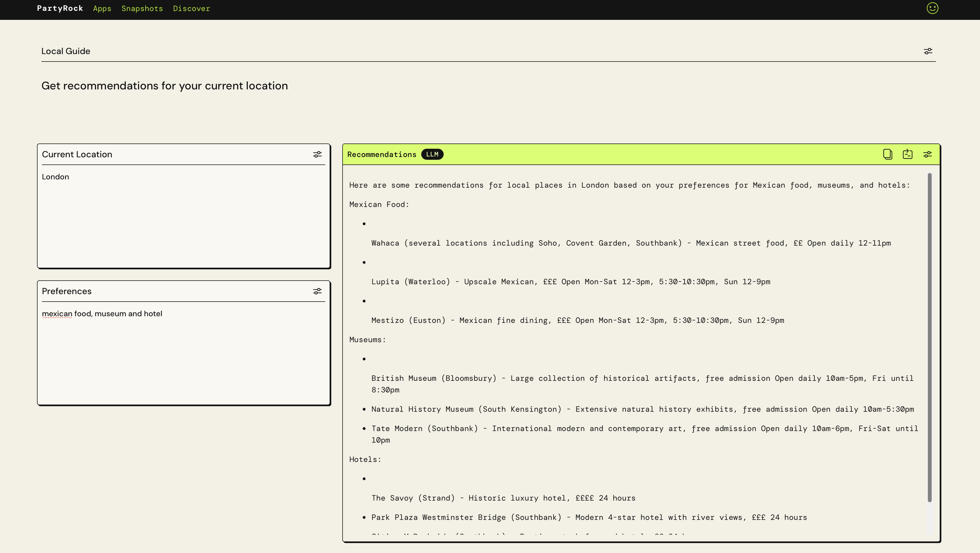Click the app description text line

click(x=164, y=86)
